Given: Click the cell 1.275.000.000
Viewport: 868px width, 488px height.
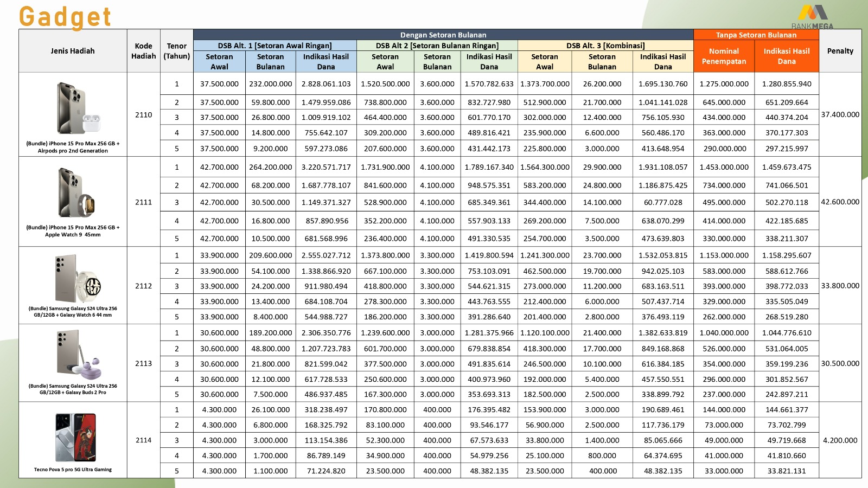Looking at the screenshot, I should (x=724, y=84).
